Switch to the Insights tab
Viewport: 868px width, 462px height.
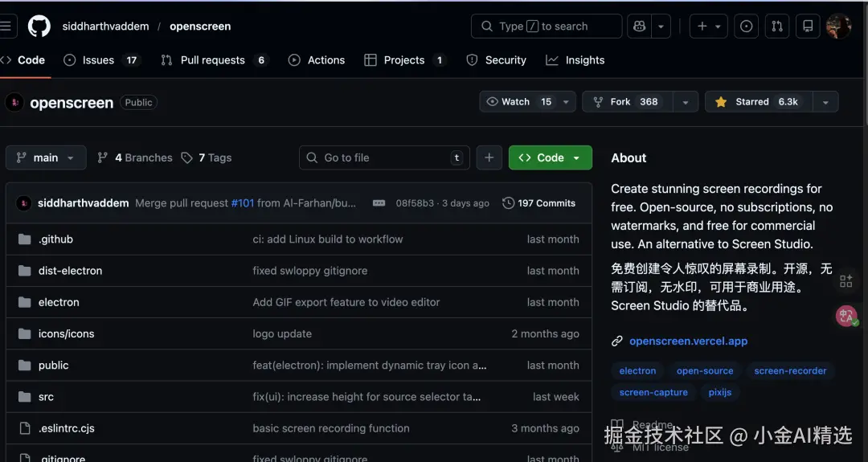pos(575,59)
